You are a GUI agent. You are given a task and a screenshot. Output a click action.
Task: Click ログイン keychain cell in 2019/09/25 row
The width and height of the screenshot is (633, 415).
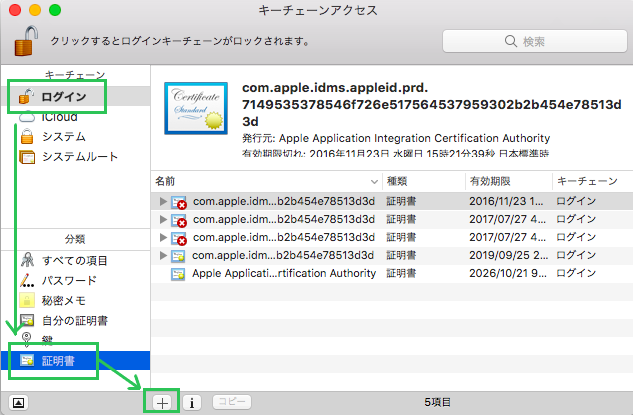pyautogui.click(x=576, y=255)
